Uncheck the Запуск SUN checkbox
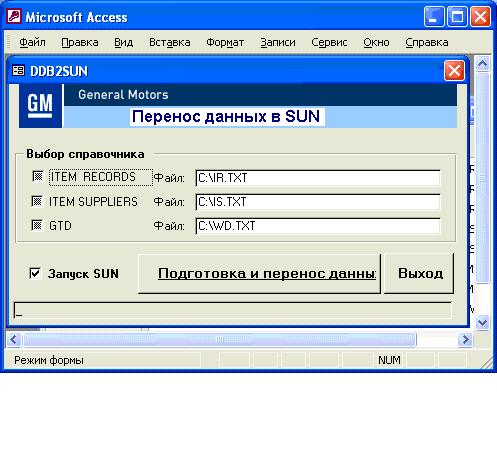Screen dimensions: 497x466 click(x=35, y=273)
